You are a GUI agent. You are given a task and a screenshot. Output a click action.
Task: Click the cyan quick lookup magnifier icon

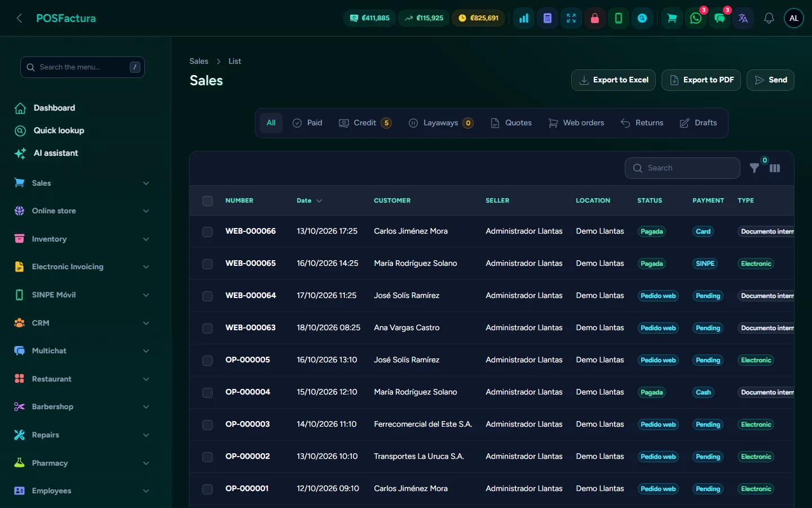642,18
